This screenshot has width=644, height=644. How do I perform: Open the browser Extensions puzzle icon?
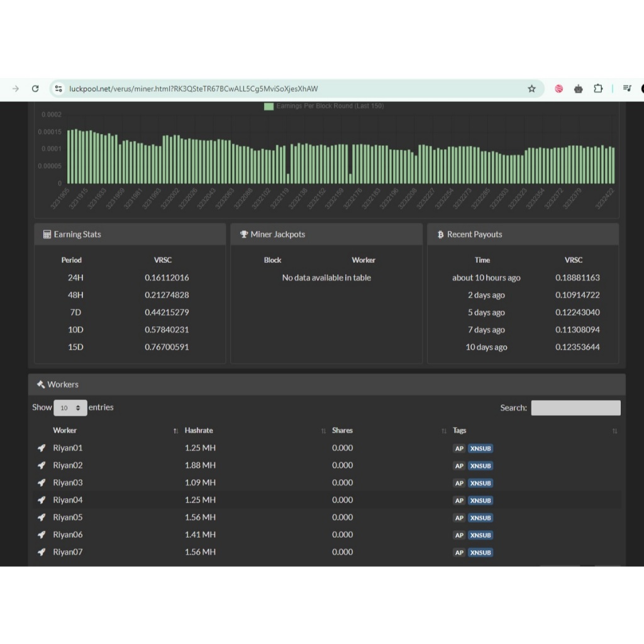click(x=597, y=89)
